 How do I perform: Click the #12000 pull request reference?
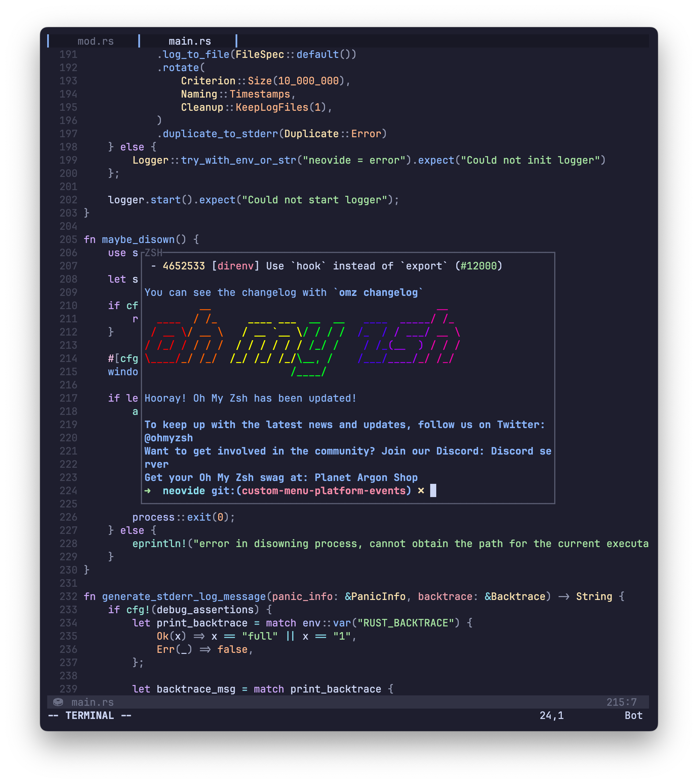(x=478, y=266)
